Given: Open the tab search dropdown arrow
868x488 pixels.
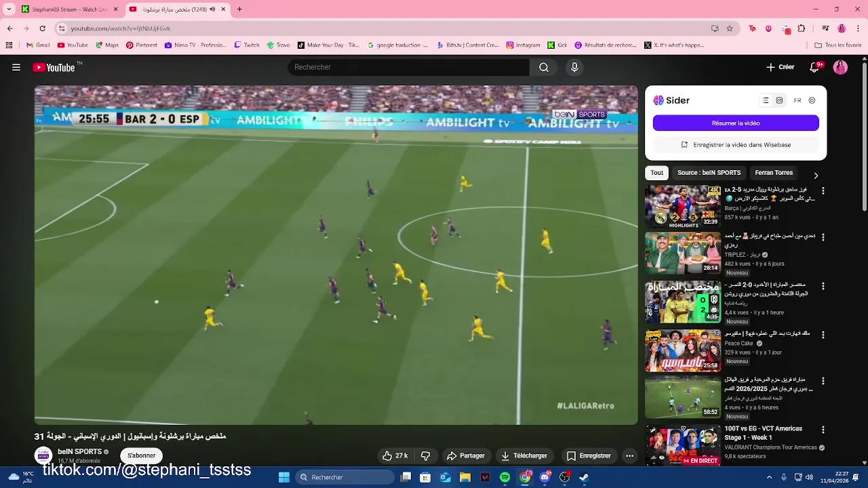Looking at the screenshot, I should click(x=9, y=9).
